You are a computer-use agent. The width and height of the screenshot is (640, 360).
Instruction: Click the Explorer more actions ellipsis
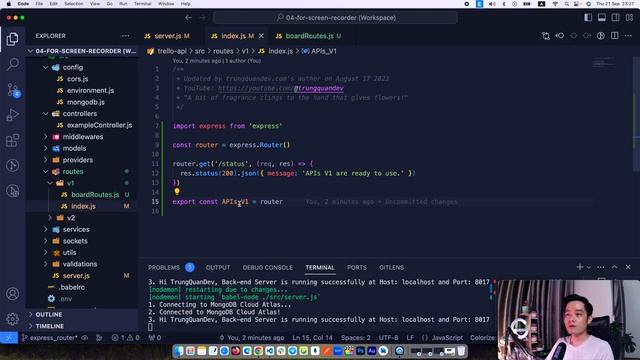(126, 36)
